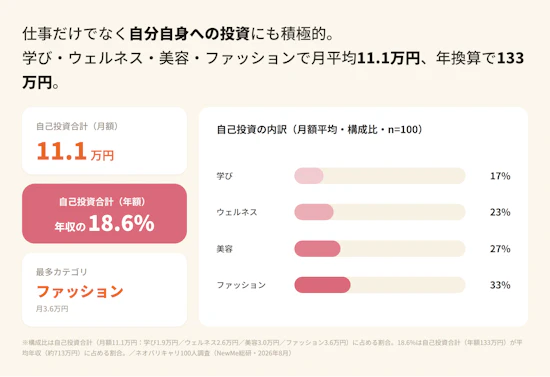
Task: Click the 月3.6万円 caption
Action: [x=52, y=309]
